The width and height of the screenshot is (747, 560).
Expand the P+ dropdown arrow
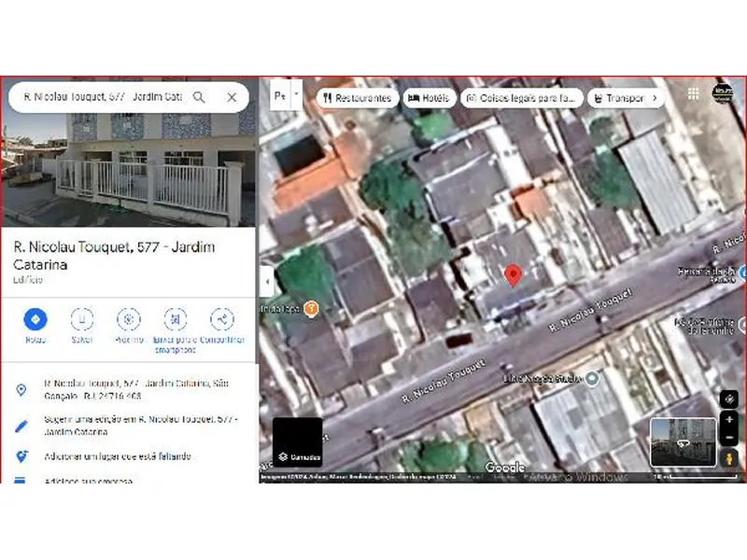pos(295,94)
